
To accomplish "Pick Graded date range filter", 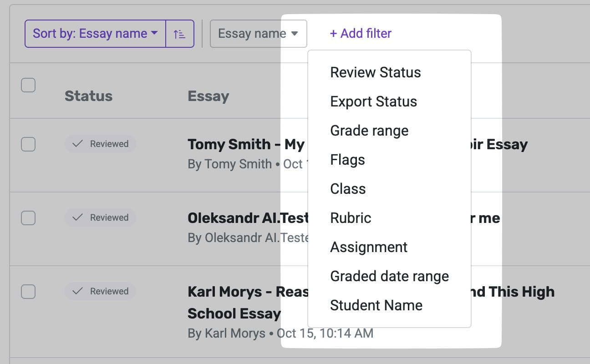I will 389,276.
